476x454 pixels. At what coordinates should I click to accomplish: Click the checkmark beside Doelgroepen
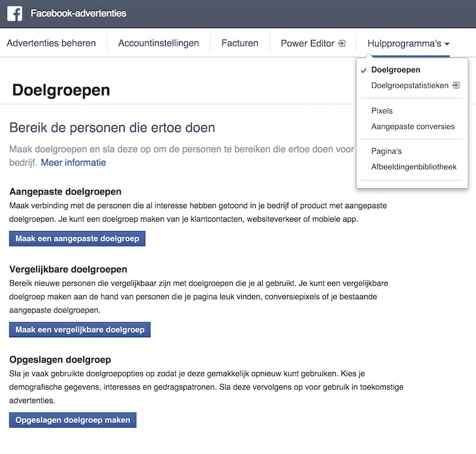tap(364, 70)
